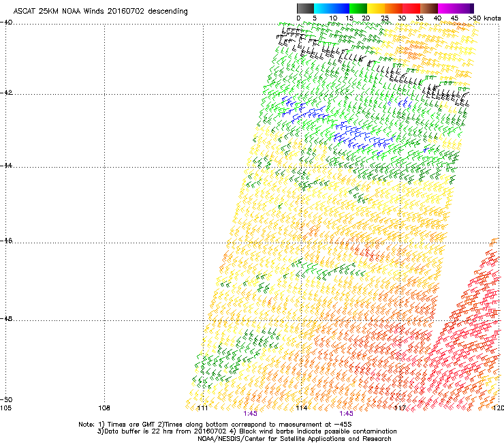Click the '25' label under the color bar
The image size is (504, 443).
(385, 18)
